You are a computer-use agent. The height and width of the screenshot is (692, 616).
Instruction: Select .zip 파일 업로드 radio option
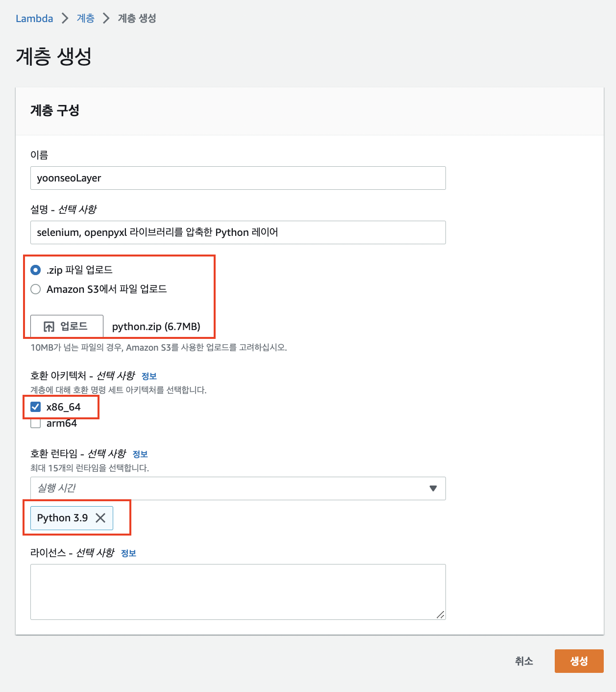pos(36,270)
